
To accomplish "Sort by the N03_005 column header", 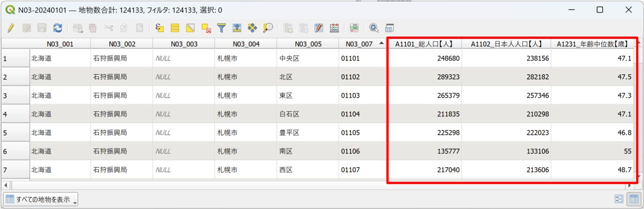I will coord(308,44).
